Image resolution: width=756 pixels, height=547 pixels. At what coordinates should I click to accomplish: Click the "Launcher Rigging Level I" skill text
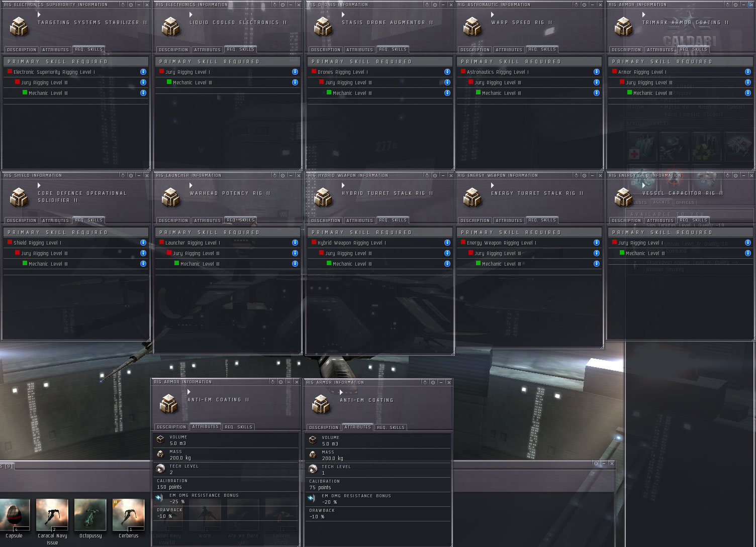coord(193,243)
